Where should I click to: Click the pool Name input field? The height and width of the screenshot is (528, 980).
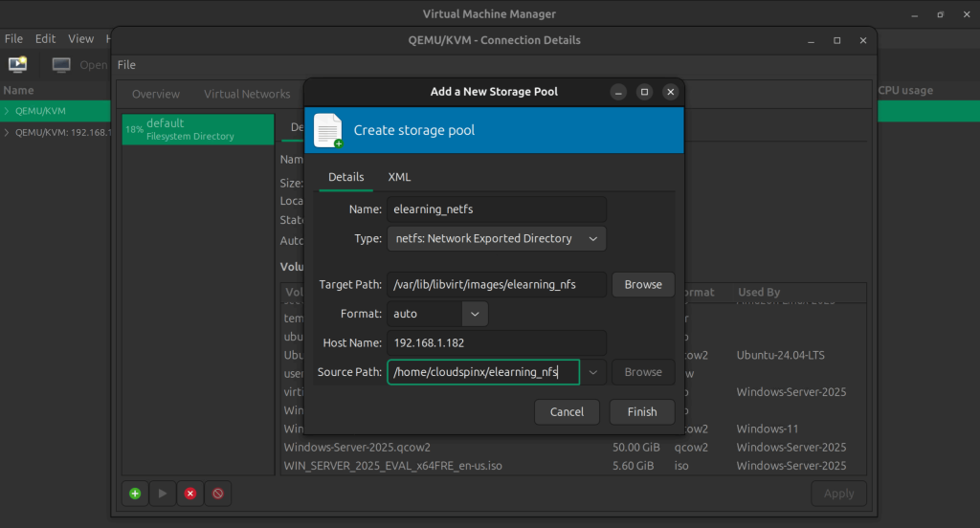click(497, 209)
